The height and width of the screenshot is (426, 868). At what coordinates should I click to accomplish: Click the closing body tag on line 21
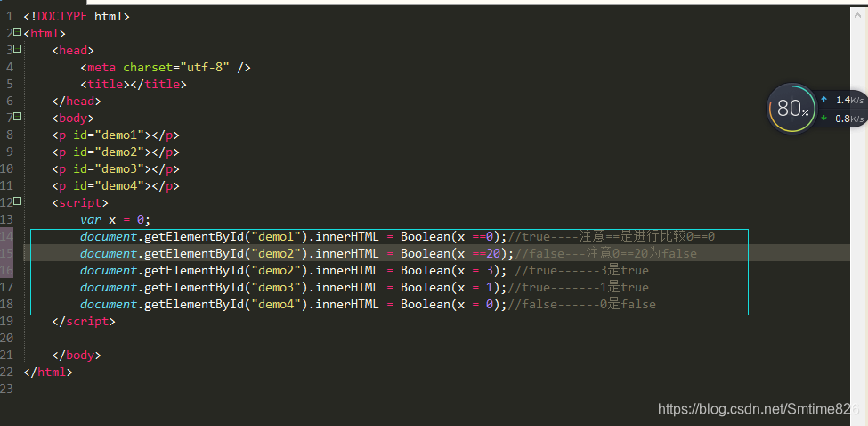pos(77,355)
